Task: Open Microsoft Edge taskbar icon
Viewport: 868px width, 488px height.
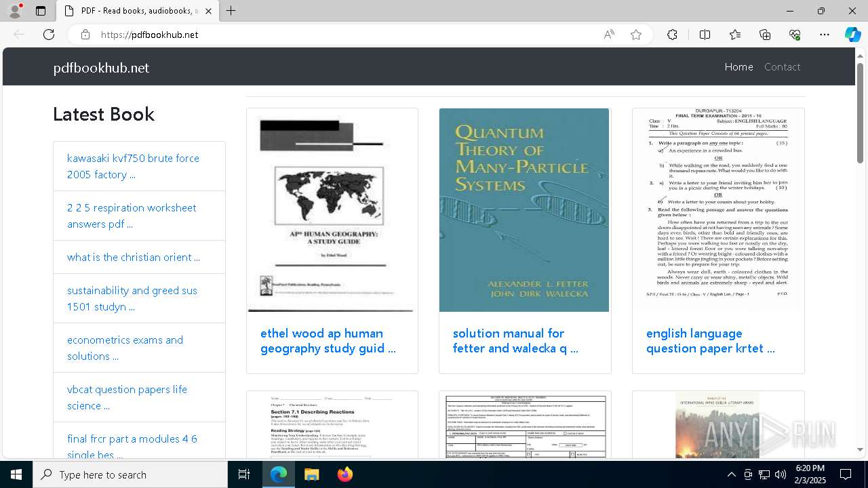Action: pyautogui.click(x=279, y=474)
